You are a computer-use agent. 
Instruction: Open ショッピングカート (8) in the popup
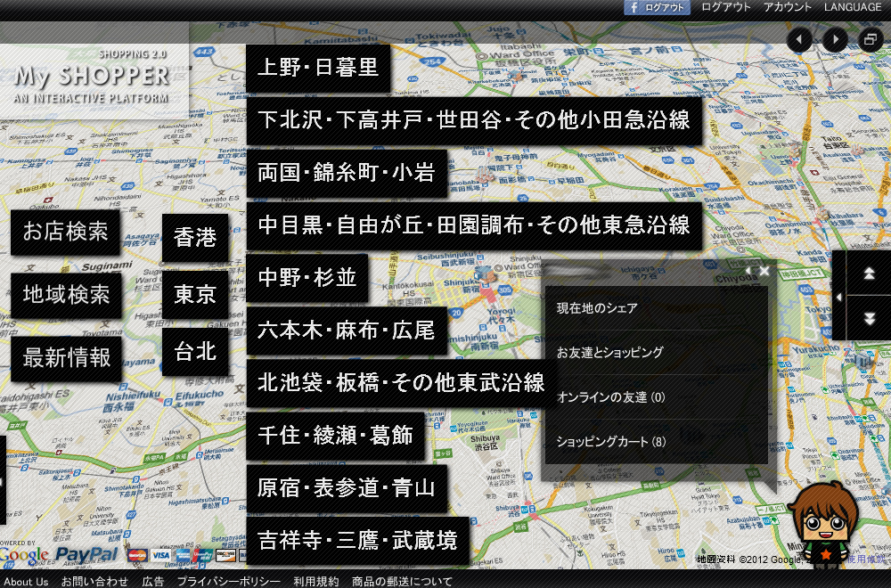click(610, 441)
